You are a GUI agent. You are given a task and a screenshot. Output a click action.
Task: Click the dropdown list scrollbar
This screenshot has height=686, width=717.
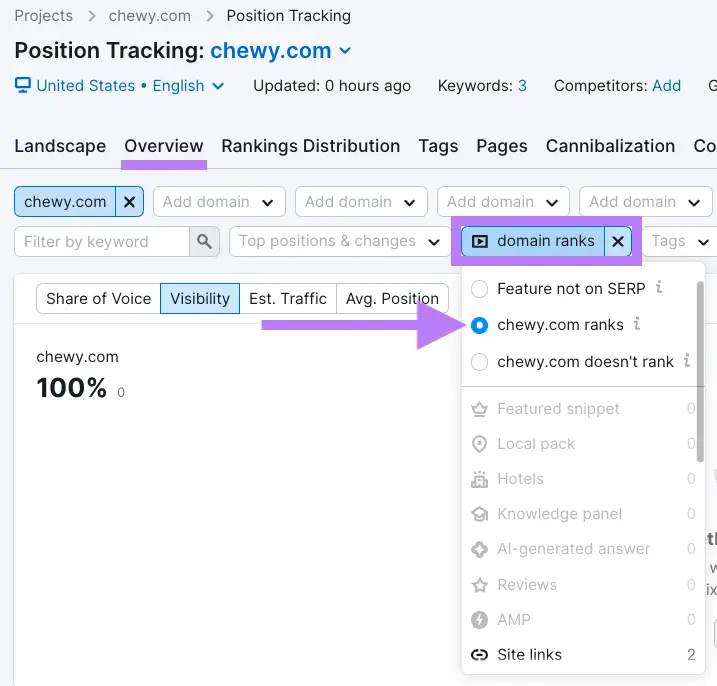pyautogui.click(x=700, y=371)
